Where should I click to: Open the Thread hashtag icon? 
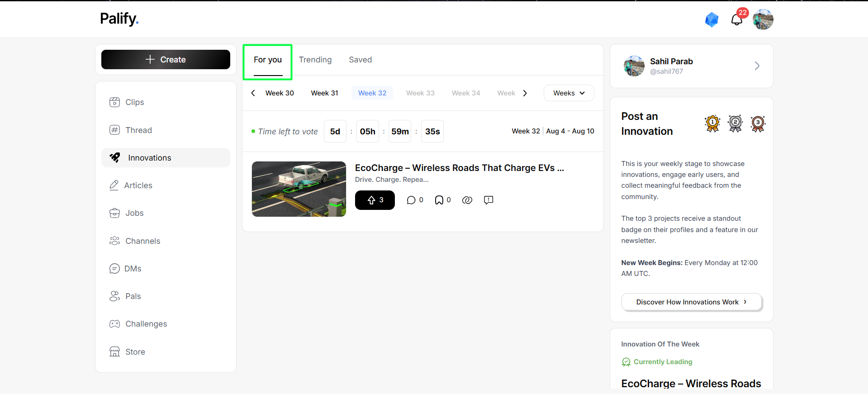pos(115,130)
